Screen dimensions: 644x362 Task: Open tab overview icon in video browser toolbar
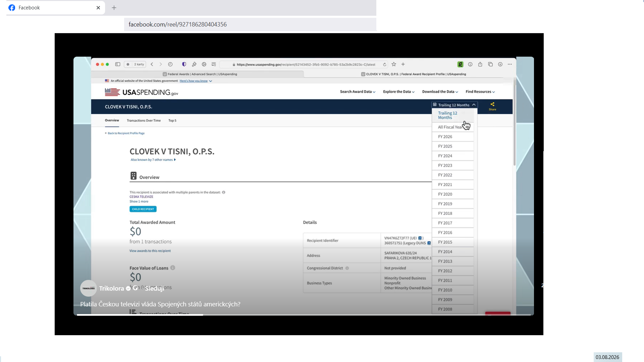490,64
